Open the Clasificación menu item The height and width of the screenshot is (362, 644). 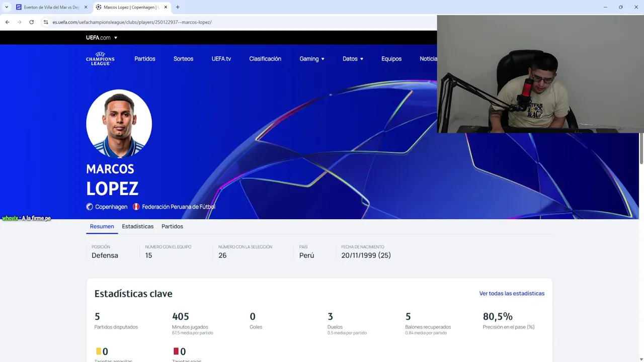pyautogui.click(x=265, y=59)
